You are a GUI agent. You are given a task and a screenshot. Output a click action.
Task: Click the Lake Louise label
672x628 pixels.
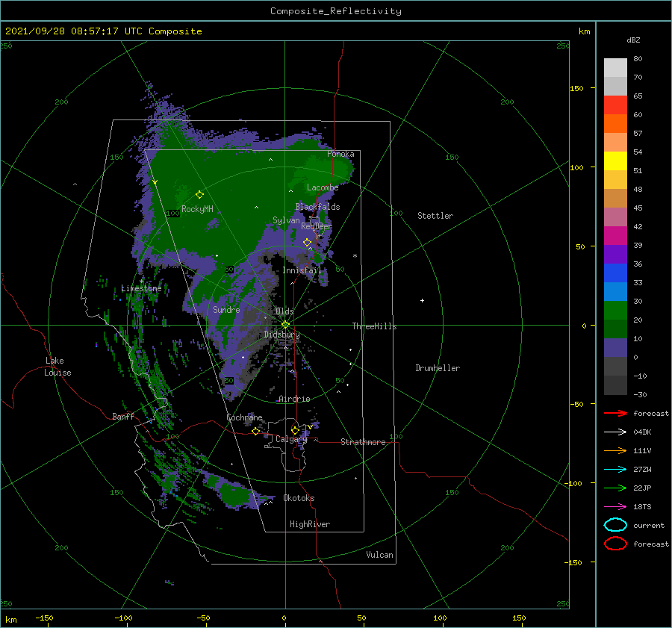click(x=57, y=367)
